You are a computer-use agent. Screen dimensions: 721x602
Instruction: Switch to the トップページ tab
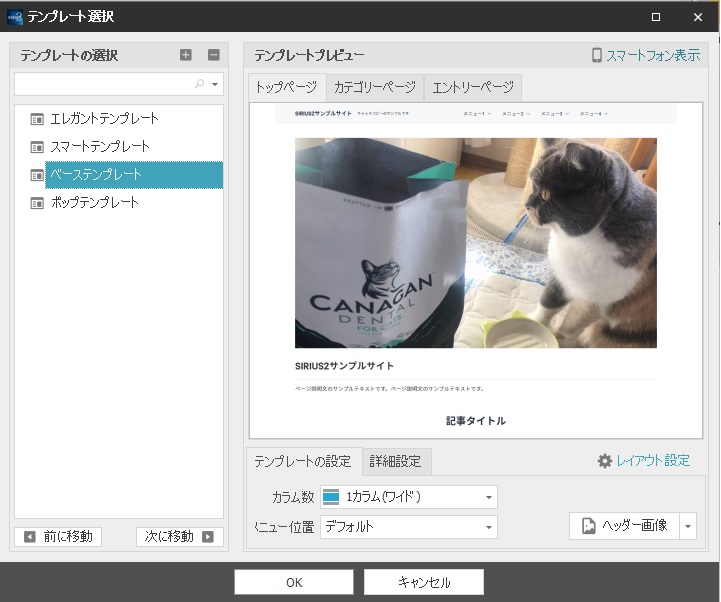(x=287, y=87)
